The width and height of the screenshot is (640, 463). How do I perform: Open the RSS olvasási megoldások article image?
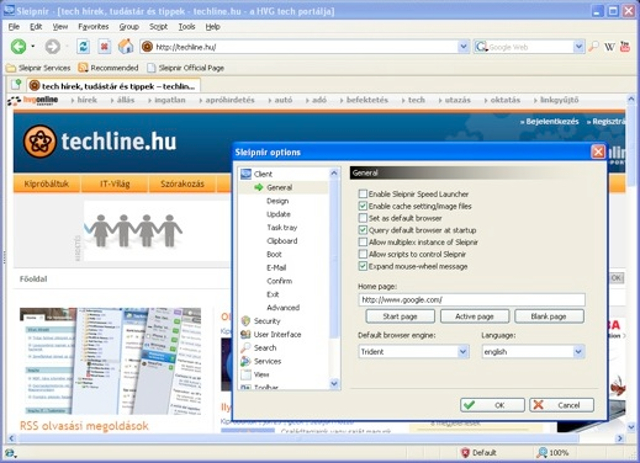110,361
